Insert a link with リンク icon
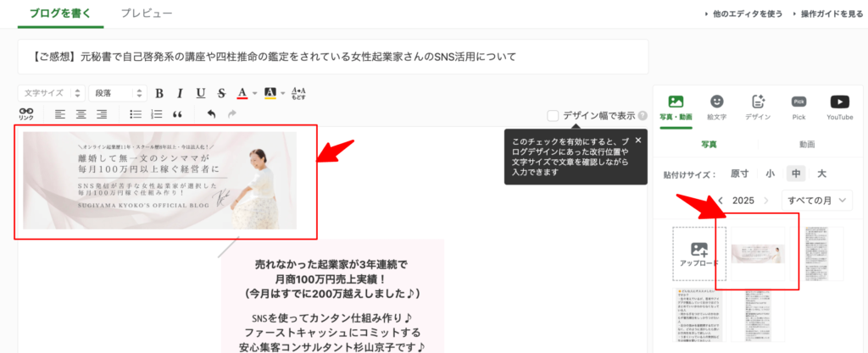This screenshot has height=353, width=868. click(26, 114)
